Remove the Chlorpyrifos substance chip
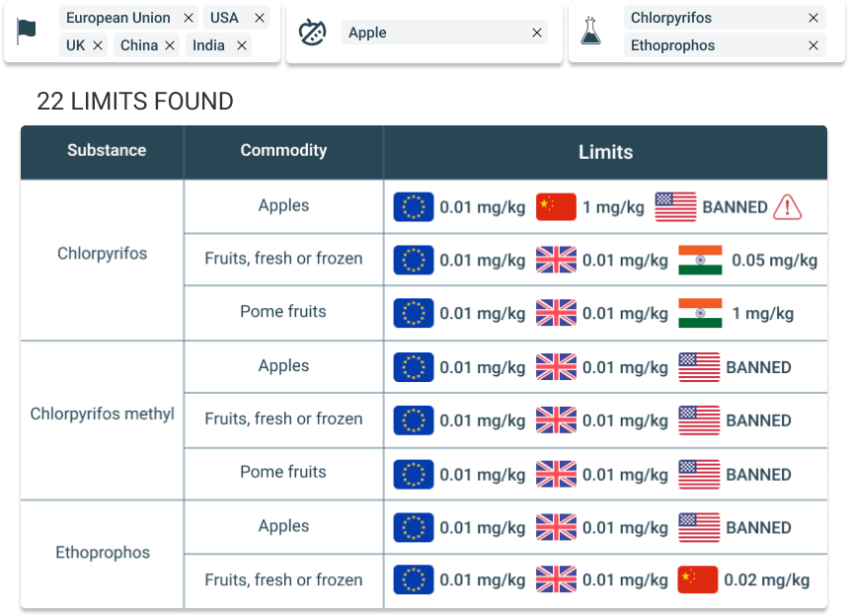 coord(811,17)
